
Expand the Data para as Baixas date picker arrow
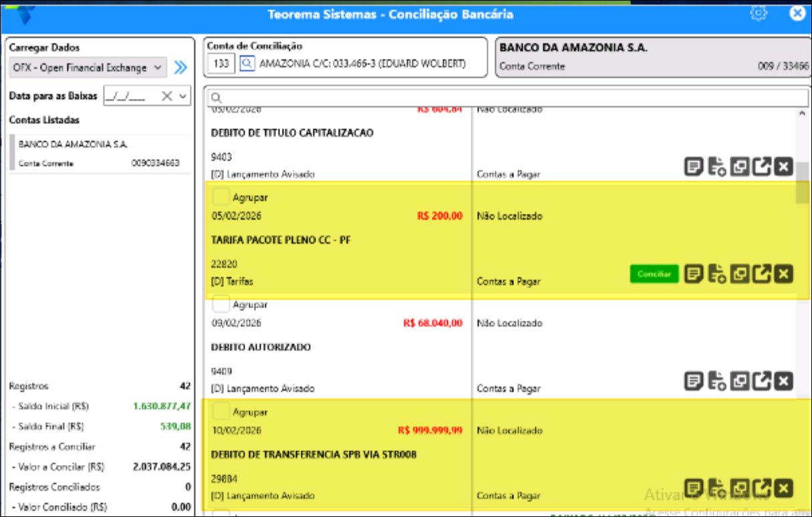coord(182,96)
